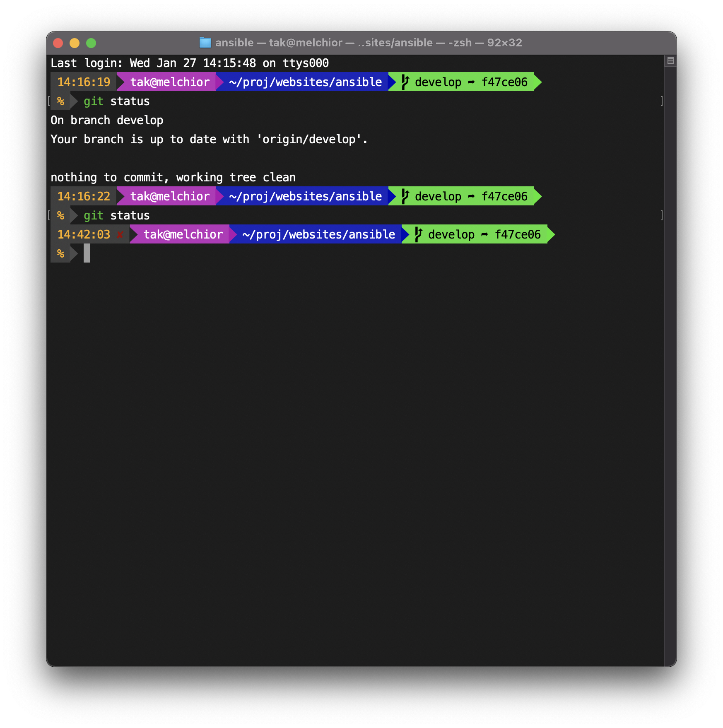Screen dimensions: 723x728
Task: Click tak@melchior in the 14:16:19 prompt
Action: click(170, 82)
